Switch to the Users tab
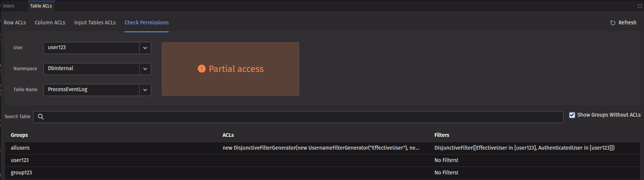 pyautogui.click(x=9, y=6)
